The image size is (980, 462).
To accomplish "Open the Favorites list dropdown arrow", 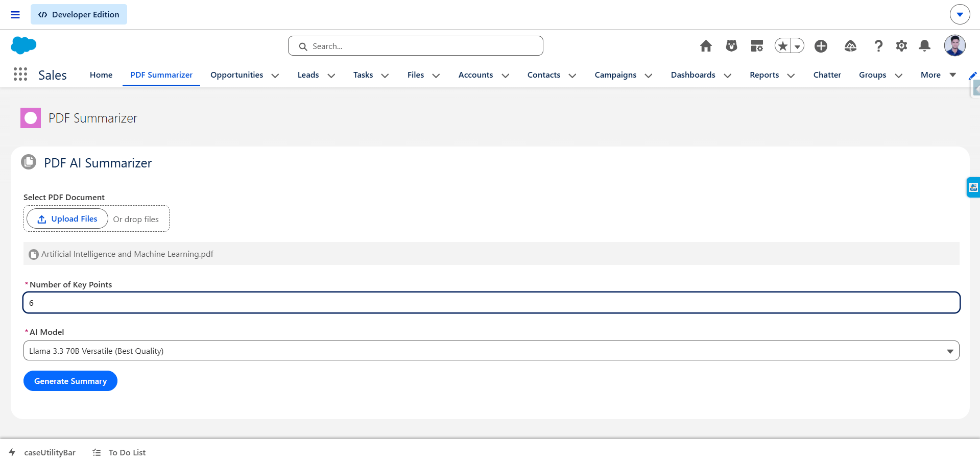I will coord(797,46).
